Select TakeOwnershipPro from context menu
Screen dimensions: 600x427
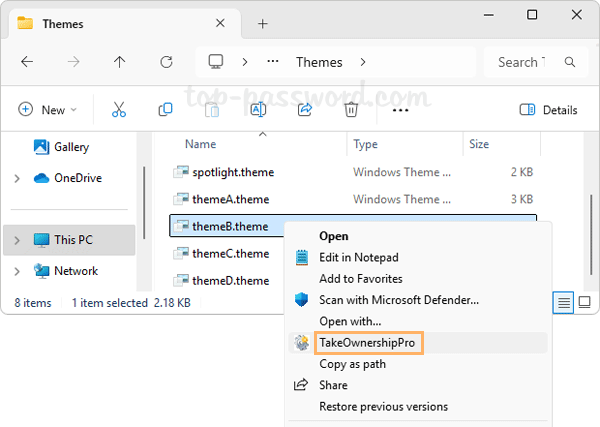click(366, 343)
